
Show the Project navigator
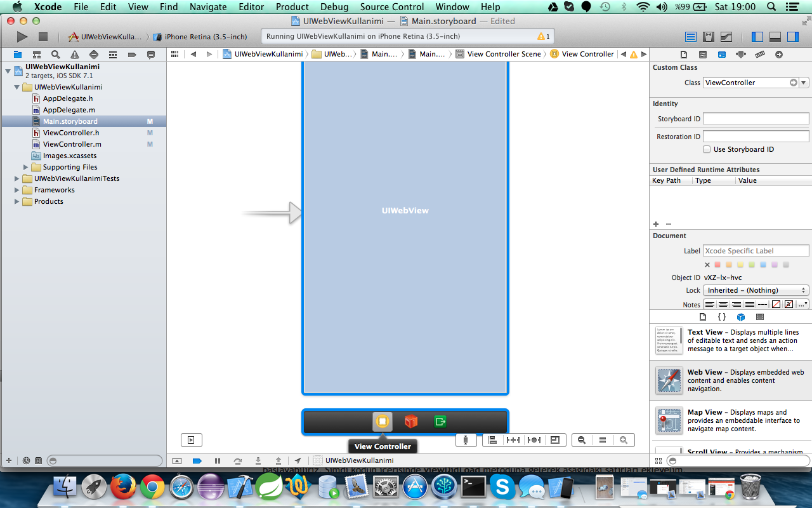pos(17,55)
